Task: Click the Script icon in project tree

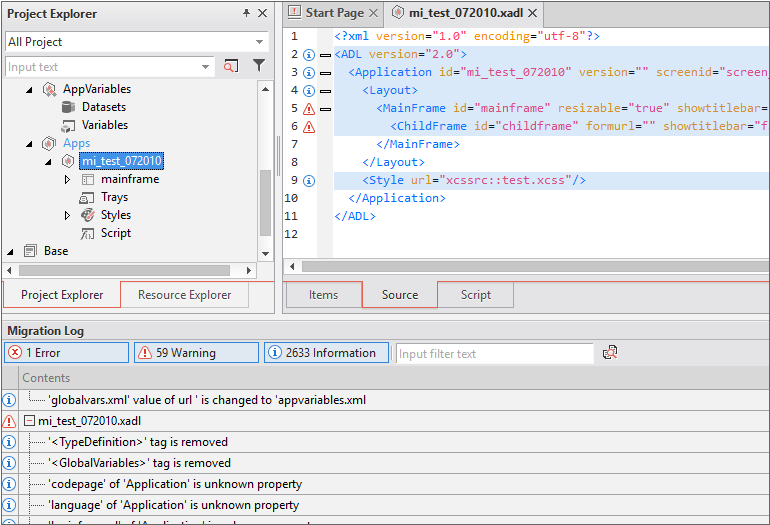Action: (x=87, y=233)
